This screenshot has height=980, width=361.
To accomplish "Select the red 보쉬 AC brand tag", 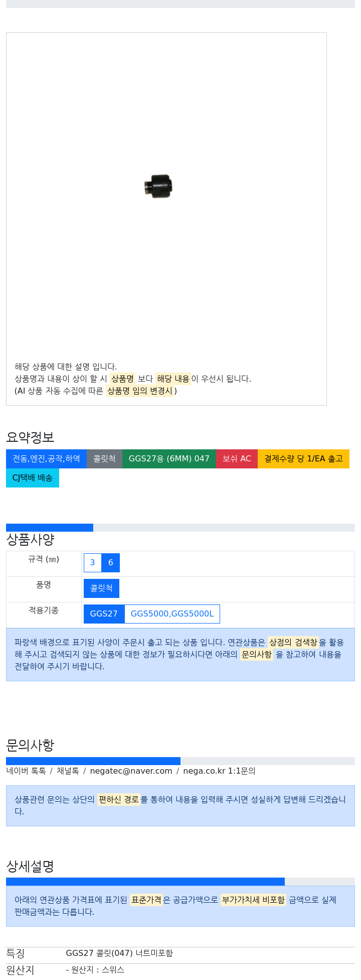I will 237,459.
